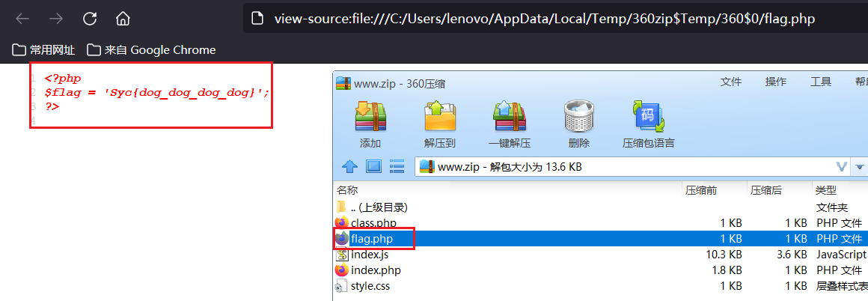Open the 来自 Google Chrome bookmark folder
The image size is (868, 301).
(151, 50)
